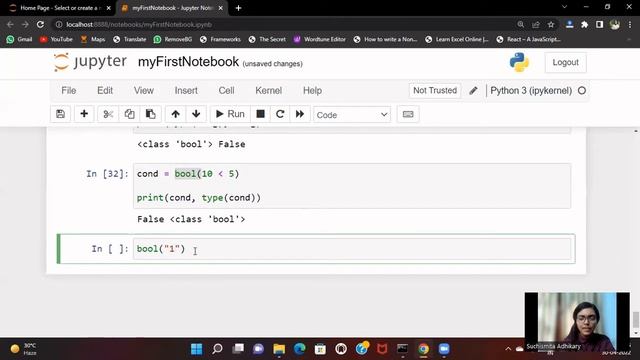
Task: Click the Chrome icon in the taskbar
Action: point(423,349)
